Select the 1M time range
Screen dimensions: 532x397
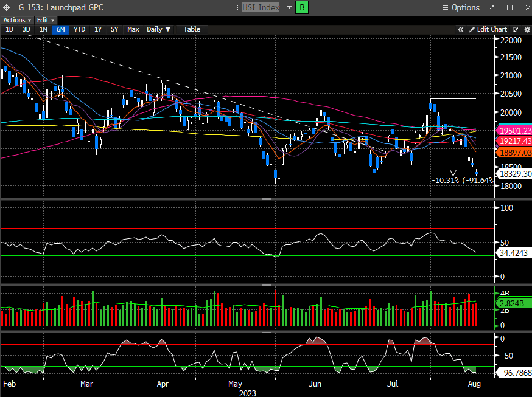tap(43, 29)
